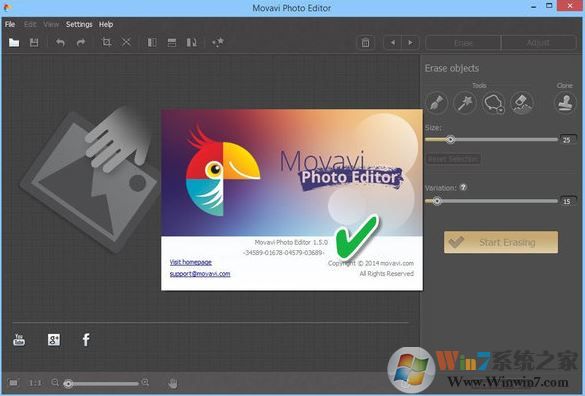585x396 pixels.
Task: Open the File menu
Action: click(x=10, y=24)
